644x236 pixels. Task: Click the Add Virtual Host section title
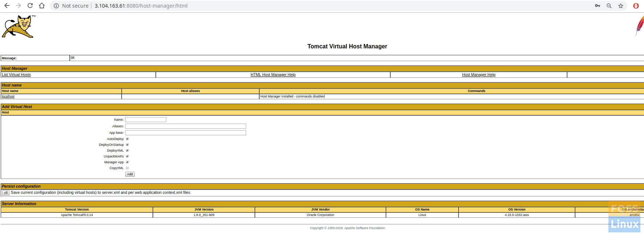[17, 107]
